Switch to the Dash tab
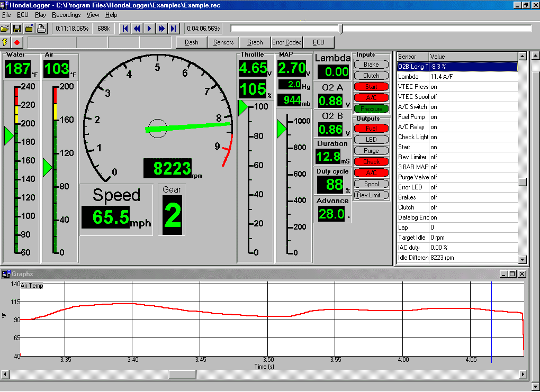This screenshot has width=540, height=392. click(x=192, y=42)
